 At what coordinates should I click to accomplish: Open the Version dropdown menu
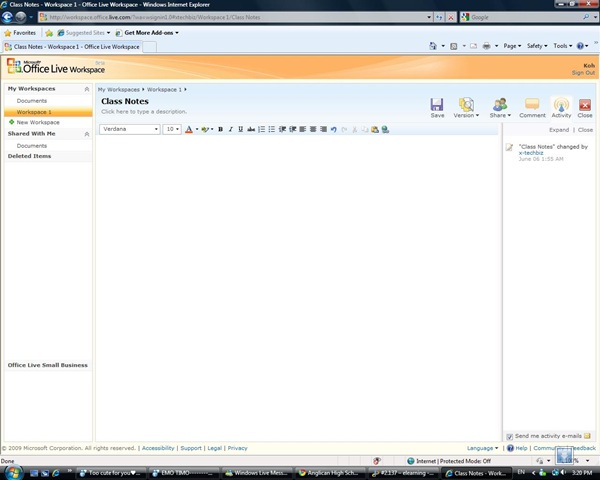pyautogui.click(x=466, y=108)
